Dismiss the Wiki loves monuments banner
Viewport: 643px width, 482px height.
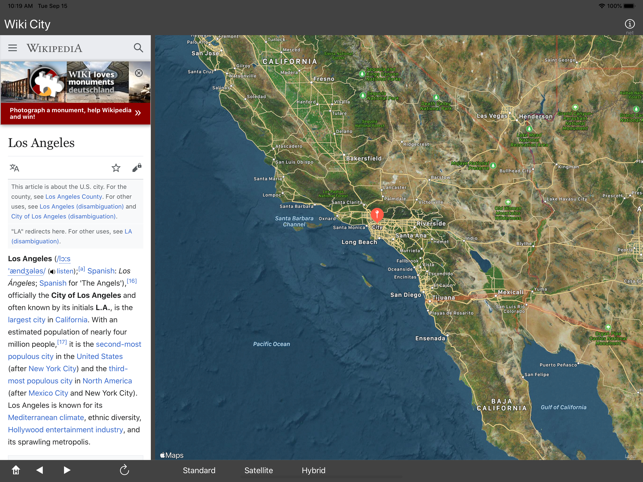139,73
